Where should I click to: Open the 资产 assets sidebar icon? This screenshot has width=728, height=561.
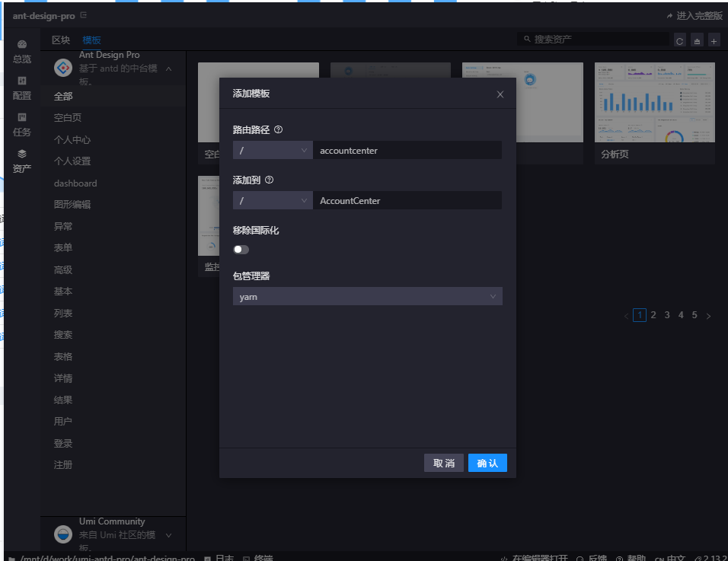22,161
